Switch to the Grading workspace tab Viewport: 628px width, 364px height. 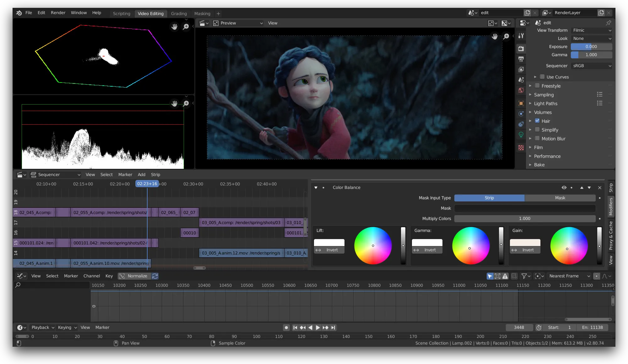[x=179, y=13]
